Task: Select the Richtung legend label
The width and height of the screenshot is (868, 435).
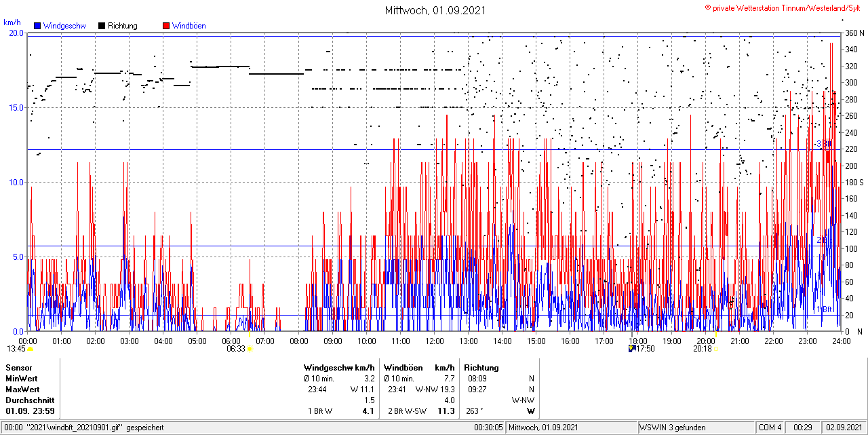Action: [123, 26]
